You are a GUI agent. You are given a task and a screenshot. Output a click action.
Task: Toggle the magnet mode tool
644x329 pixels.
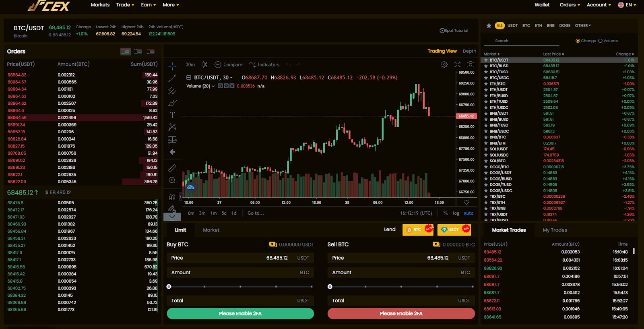172,197
